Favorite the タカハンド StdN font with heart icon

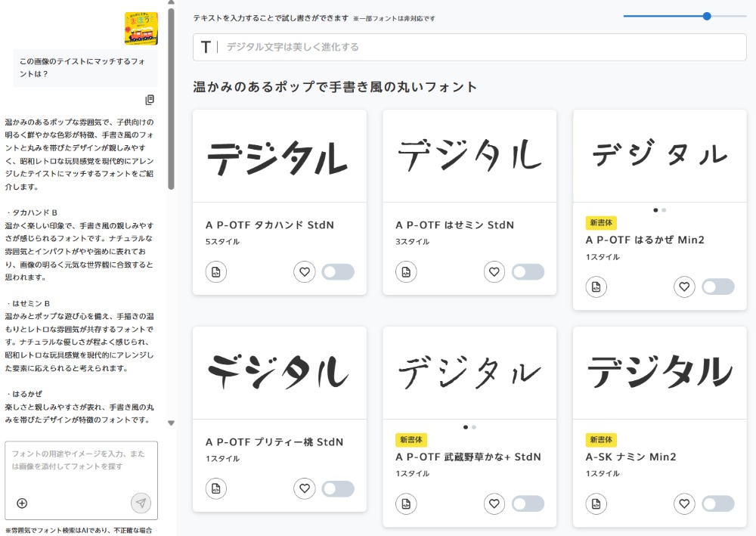point(304,272)
